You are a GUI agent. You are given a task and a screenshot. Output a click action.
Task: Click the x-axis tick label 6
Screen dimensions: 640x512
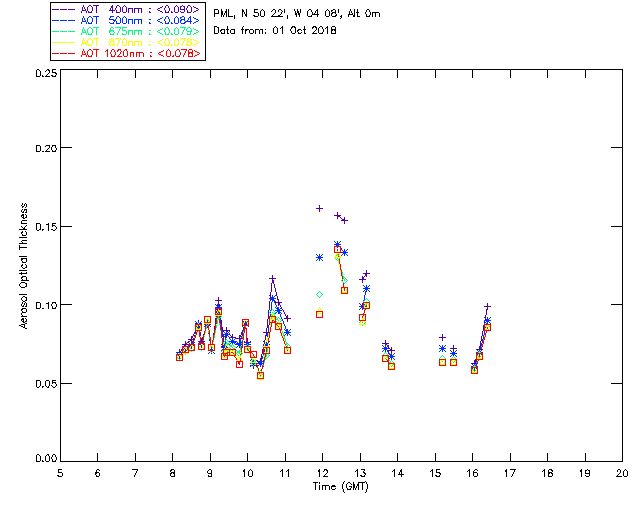(98, 473)
